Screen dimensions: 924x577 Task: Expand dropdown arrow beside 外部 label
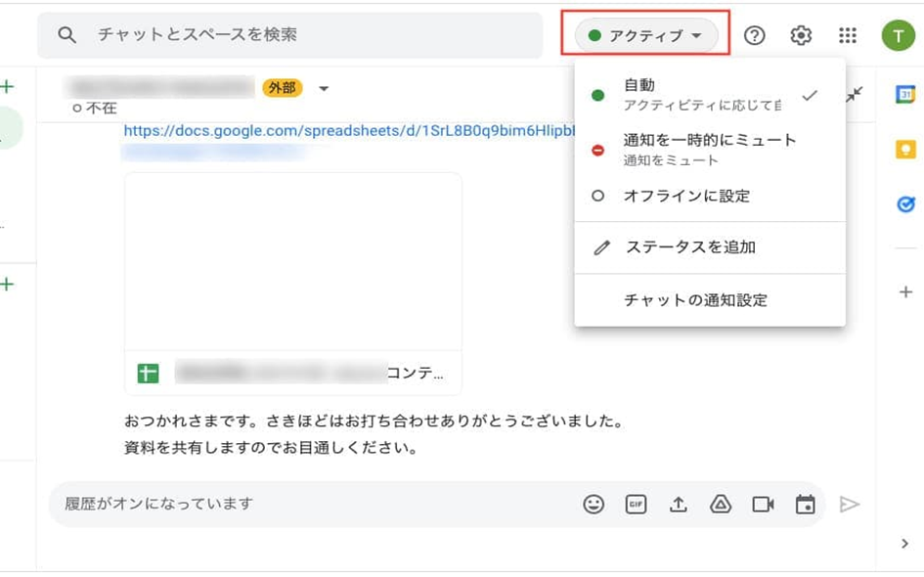[x=324, y=89]
